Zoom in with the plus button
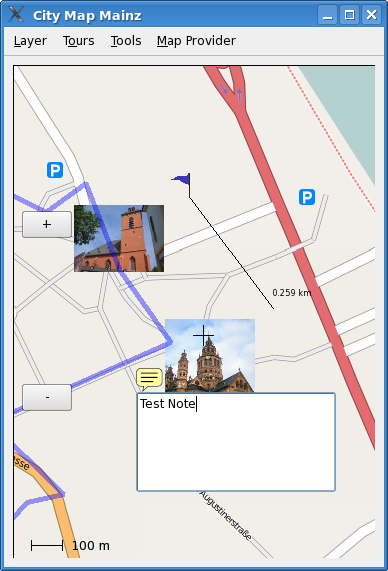Screen dimensions: 388x571 47,224
